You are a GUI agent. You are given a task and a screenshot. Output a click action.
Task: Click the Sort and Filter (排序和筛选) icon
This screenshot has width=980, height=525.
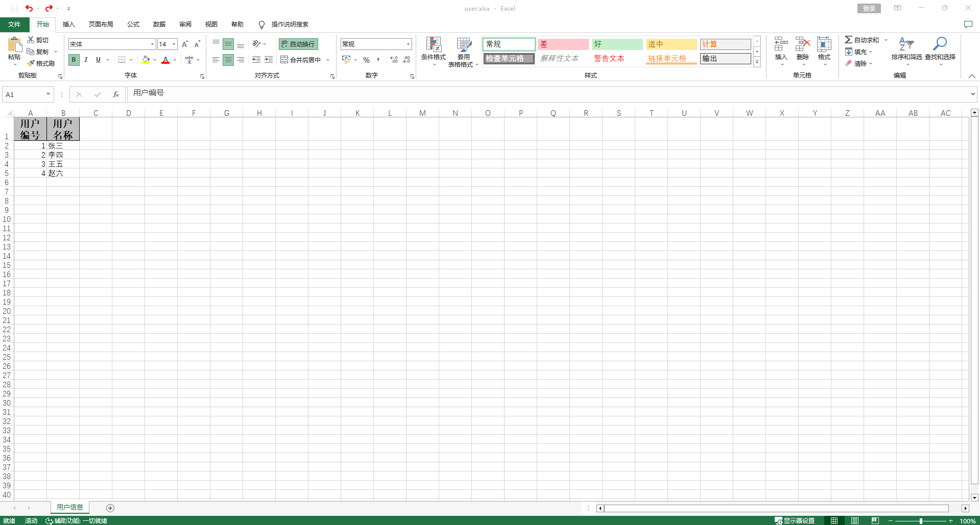(906, 45)
